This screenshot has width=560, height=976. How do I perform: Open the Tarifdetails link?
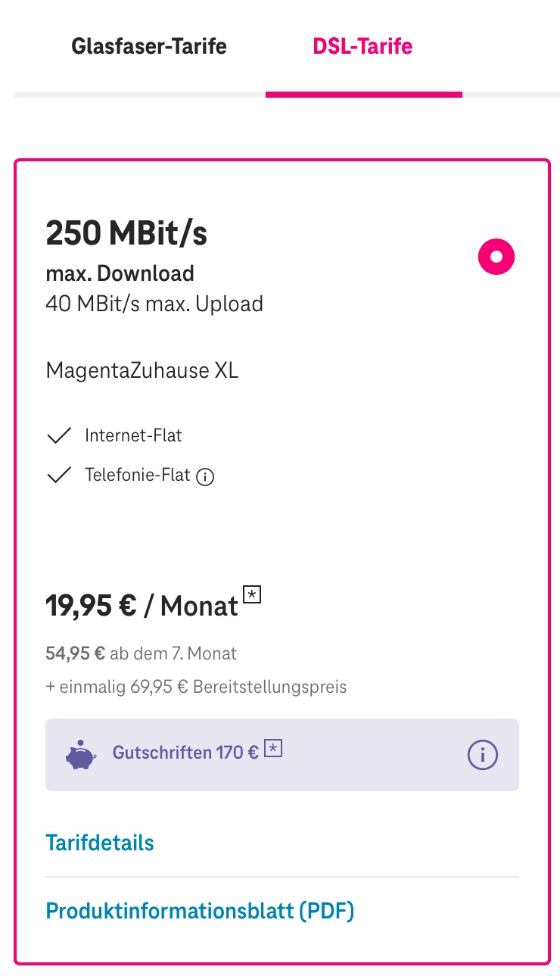pyautogui.click(x=100, y=843)
